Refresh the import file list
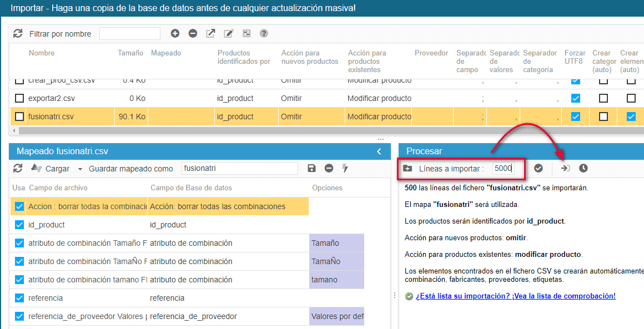 pyautogui.click(x=18, y=34)
